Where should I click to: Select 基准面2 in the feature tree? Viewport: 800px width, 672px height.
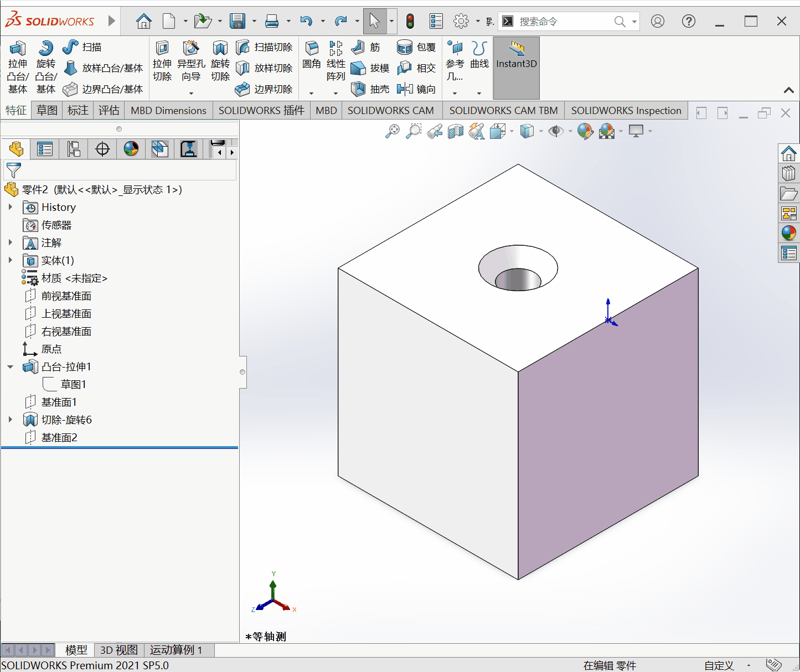[59, 437]
